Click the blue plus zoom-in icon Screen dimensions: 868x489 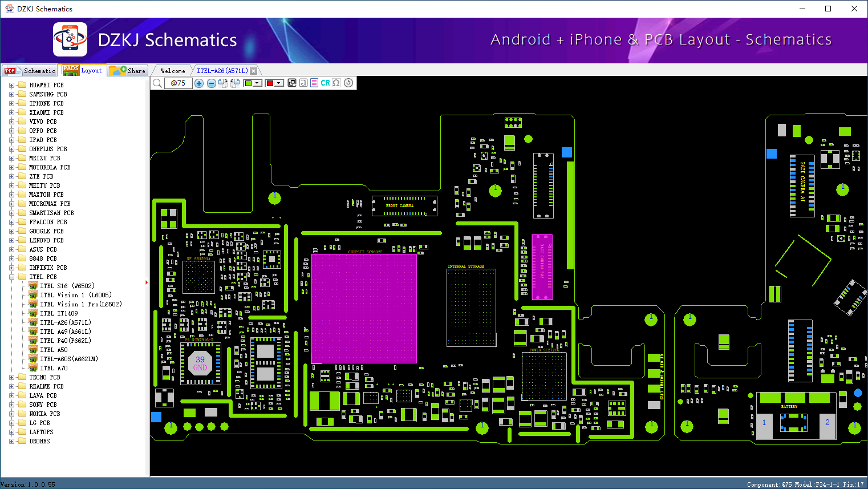pos(199,83)
